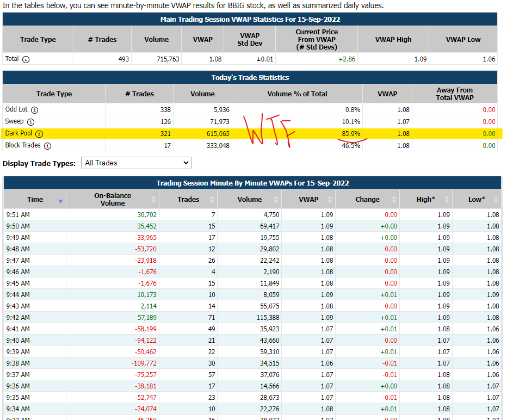
Task: Sort by On-Balance Volume header
Action: click(113, 200)
